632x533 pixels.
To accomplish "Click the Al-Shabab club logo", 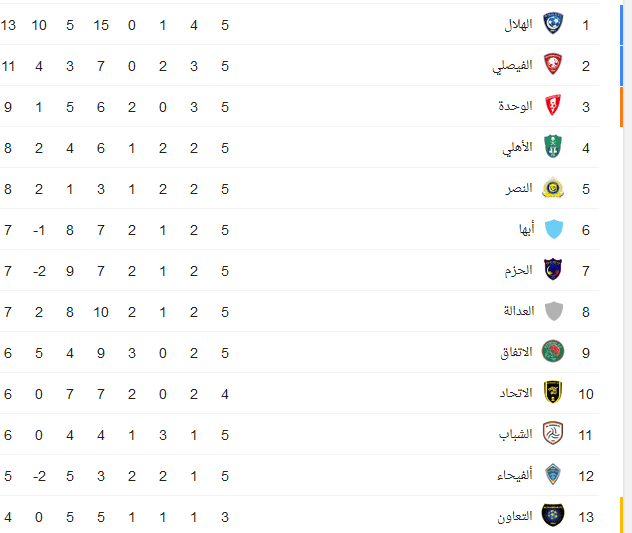I will click(553, 434).
